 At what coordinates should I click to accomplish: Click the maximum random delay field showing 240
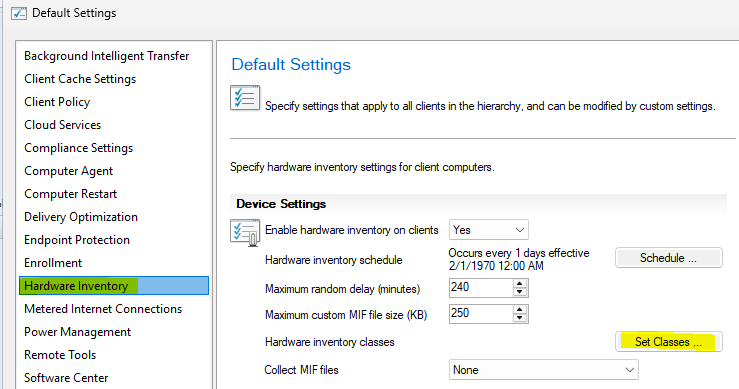(481, 288)
